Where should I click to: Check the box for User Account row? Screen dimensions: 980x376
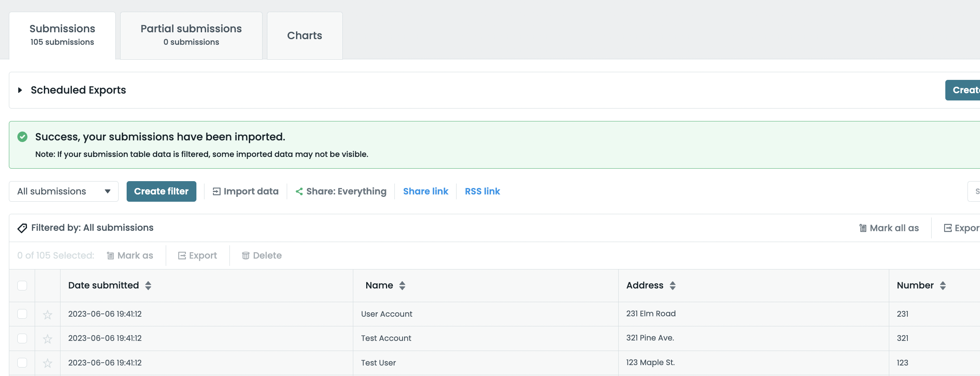coord(22,314)
